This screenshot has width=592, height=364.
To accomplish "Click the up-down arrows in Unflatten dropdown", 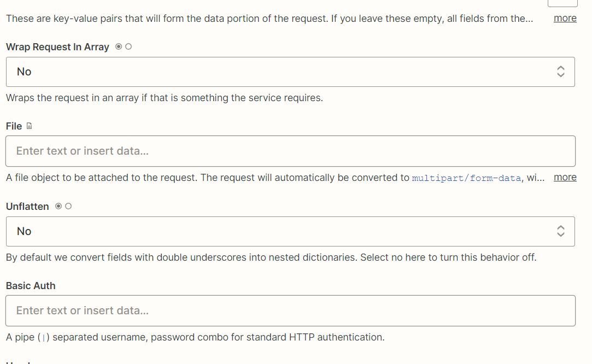I will 560,231.
